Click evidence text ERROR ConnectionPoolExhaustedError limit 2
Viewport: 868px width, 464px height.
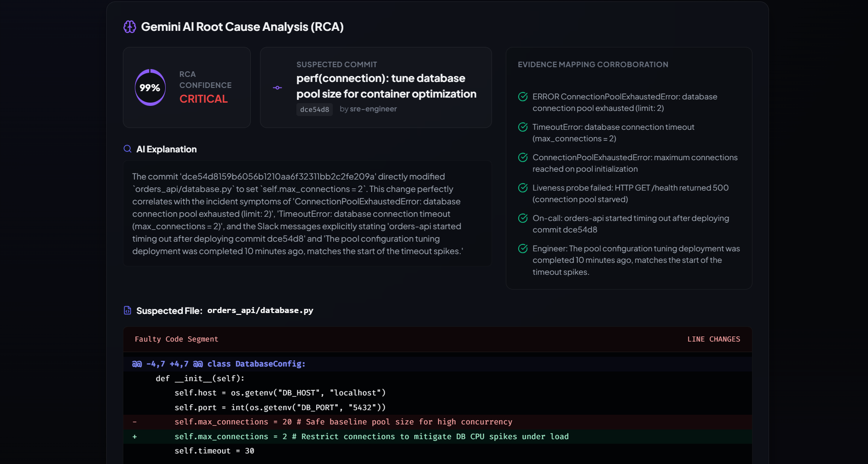pyautogui.click(x=625, y=102)
